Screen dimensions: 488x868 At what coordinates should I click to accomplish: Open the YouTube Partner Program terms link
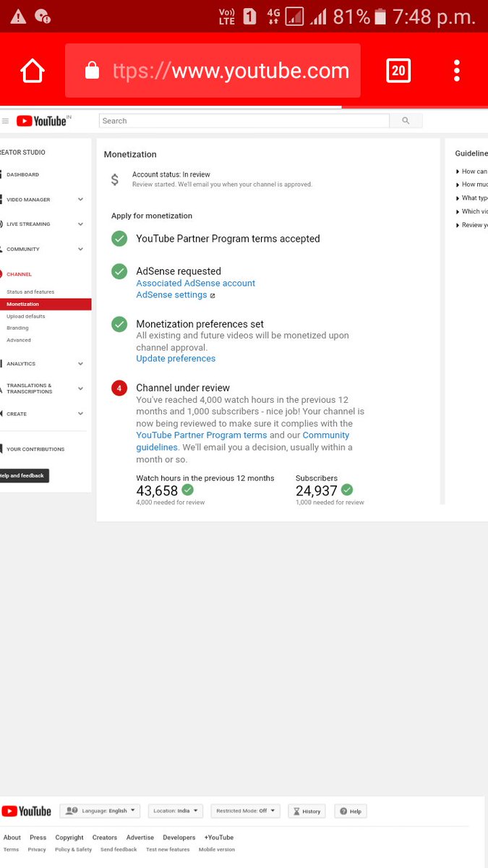click(202, 435)
